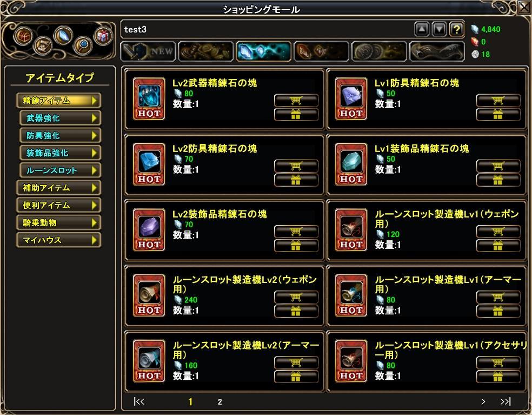Click the question mark help button

pyautogui.click(x=457, y=29)
